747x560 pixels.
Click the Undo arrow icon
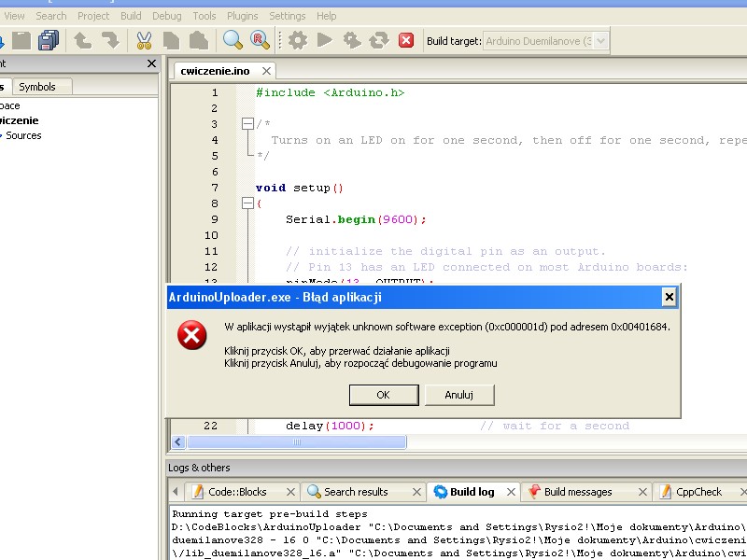(83, 40)
